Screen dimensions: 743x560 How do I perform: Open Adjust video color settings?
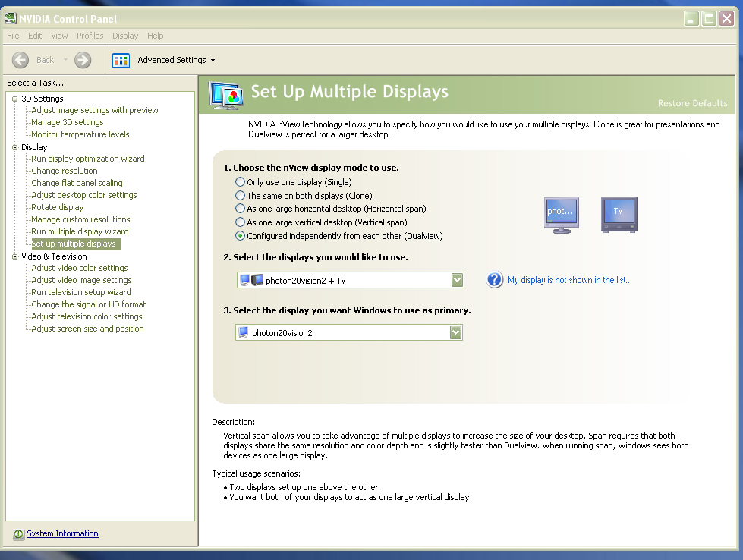tap(80, 268)
